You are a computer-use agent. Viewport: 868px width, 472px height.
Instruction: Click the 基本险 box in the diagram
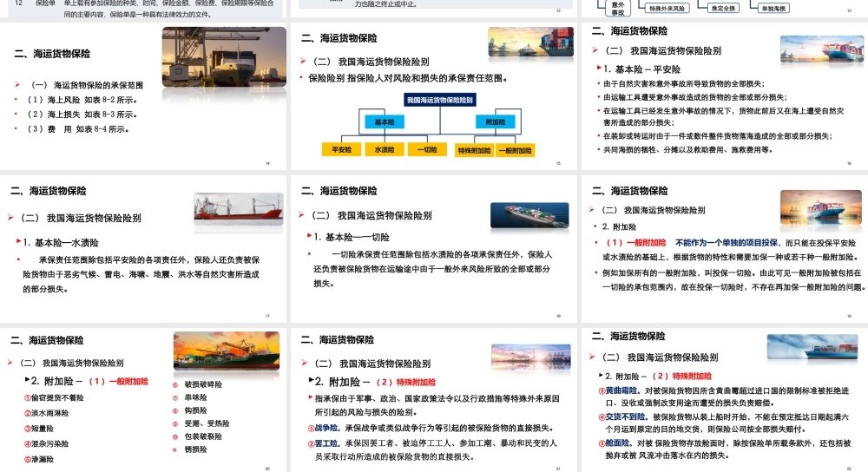(x=385, y=121)
